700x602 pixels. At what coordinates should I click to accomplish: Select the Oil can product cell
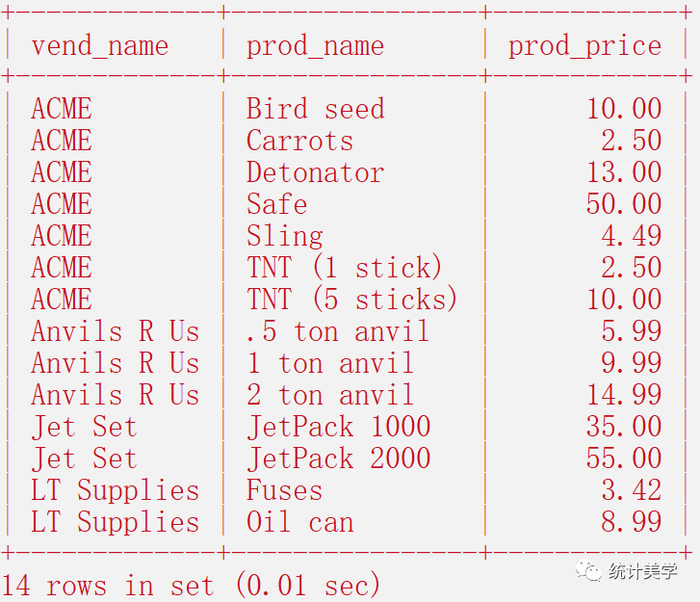click(300, 522)
